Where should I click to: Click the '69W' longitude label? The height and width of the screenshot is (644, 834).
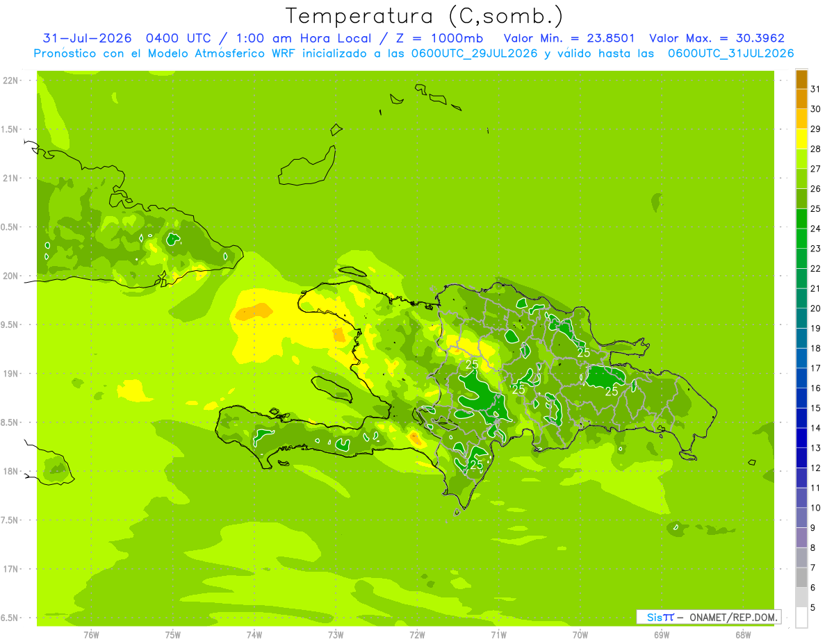click(x=662, y=635)
